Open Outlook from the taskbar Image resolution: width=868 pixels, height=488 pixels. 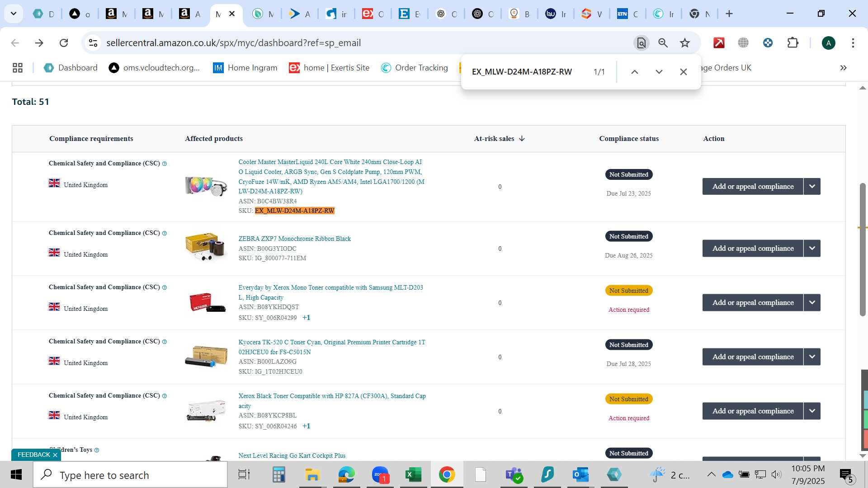(x=580, y=474)
